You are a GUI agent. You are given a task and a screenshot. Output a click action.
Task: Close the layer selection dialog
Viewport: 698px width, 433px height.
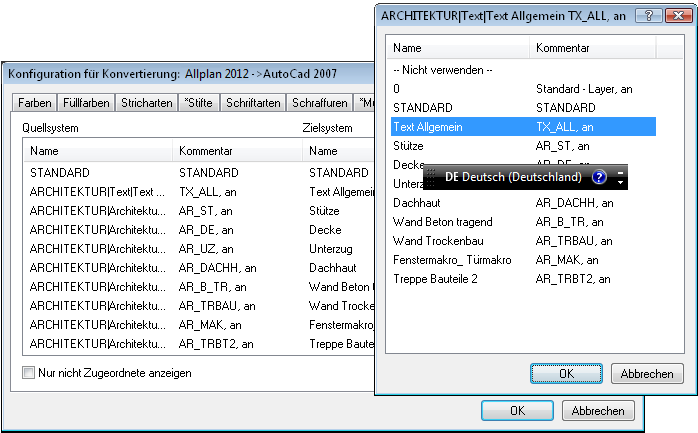(x=678, y=16)
